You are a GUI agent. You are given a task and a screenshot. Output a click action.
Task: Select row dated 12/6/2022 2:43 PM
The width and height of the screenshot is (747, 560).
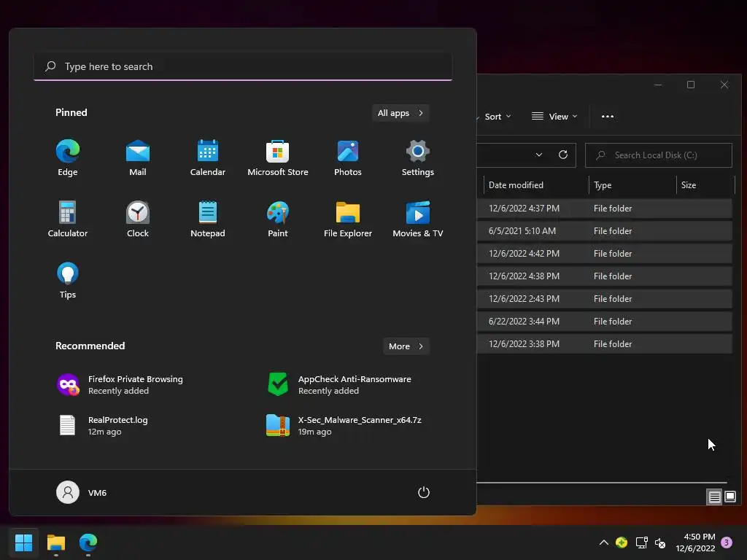click(x=604, y=299)
